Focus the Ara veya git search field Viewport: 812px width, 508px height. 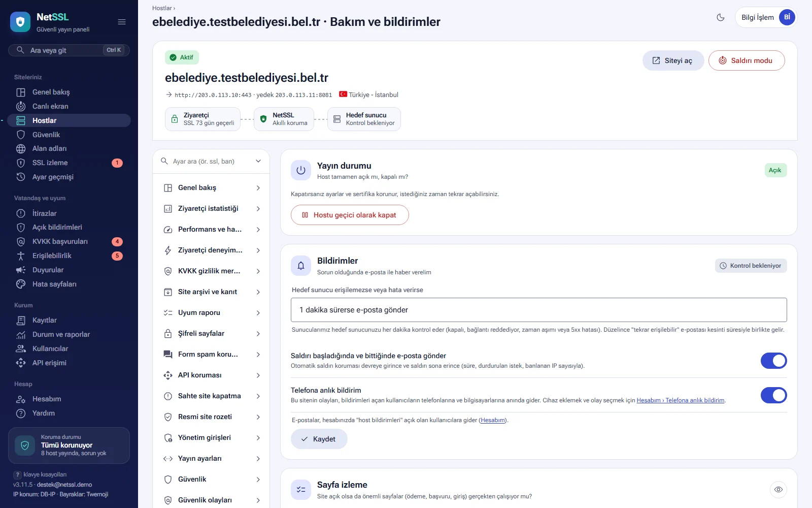point(69,50)
